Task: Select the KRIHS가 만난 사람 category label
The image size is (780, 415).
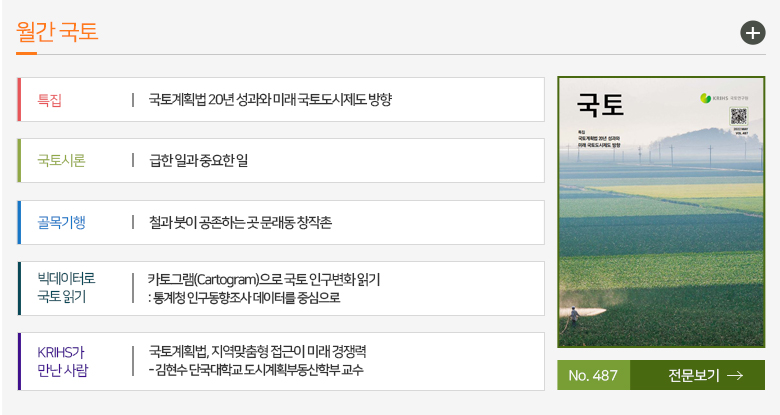Action: point(62,361)
